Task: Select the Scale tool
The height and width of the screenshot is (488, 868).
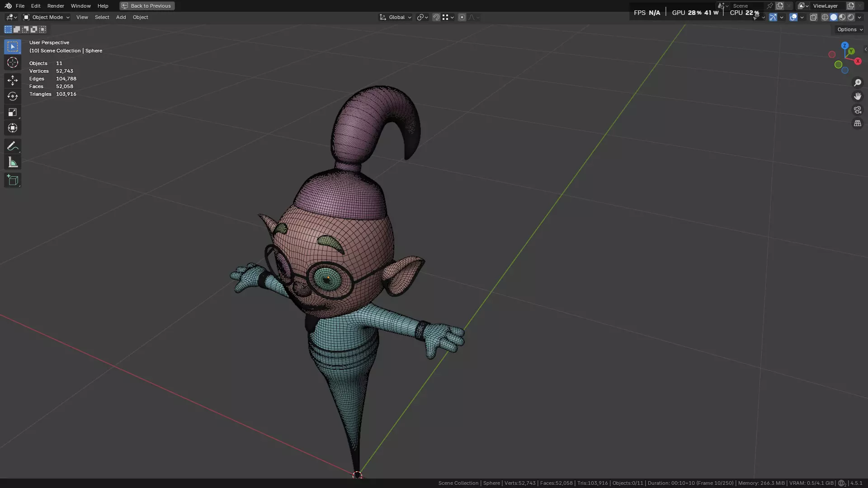Action: (x=13, y=112)
